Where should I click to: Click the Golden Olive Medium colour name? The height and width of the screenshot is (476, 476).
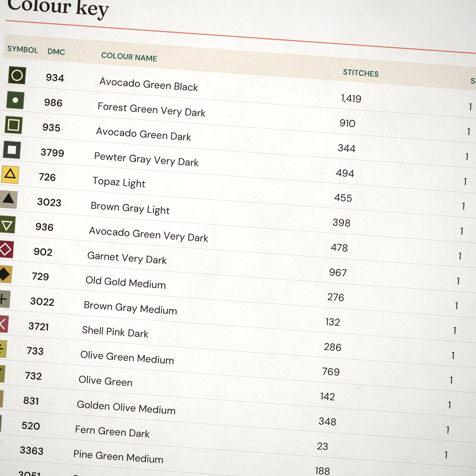[x=126, y=408]
